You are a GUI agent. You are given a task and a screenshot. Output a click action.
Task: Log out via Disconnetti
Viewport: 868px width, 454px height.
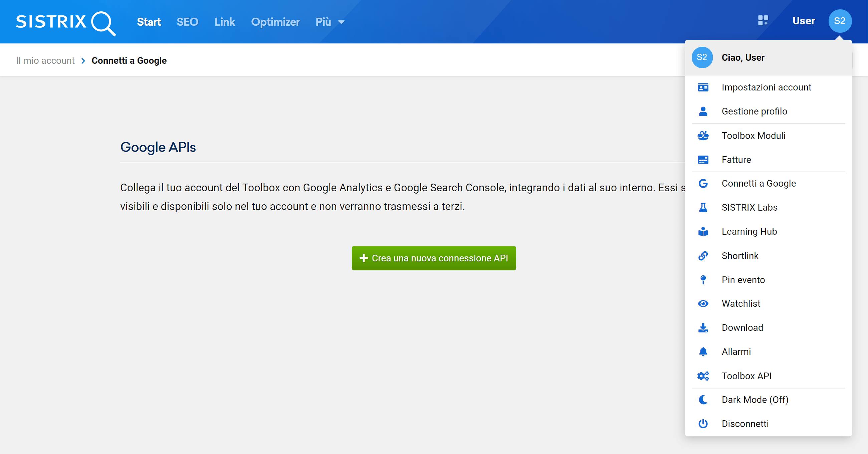[x=768, y=424]
